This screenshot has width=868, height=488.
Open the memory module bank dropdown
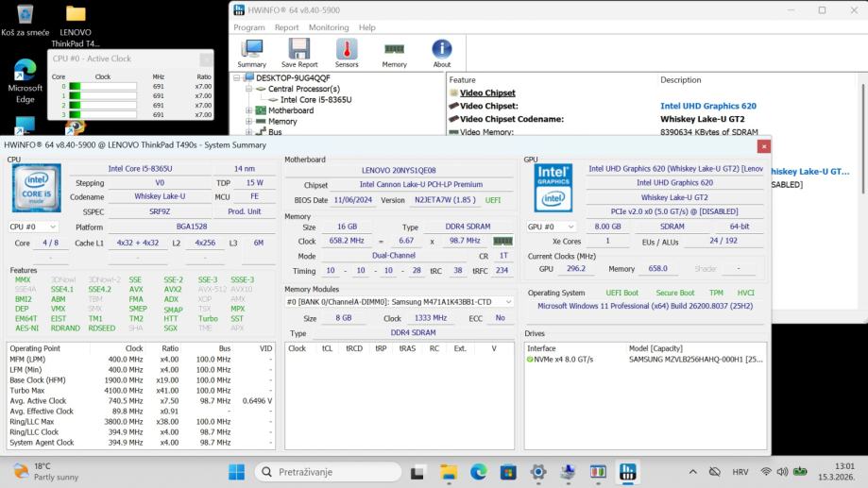400,302
